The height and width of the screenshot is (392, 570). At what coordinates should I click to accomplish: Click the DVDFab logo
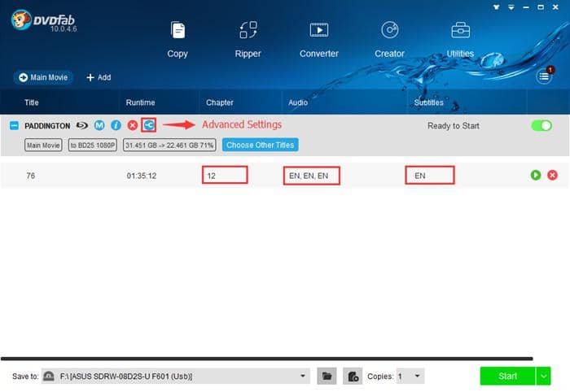[x=44, y=20]
